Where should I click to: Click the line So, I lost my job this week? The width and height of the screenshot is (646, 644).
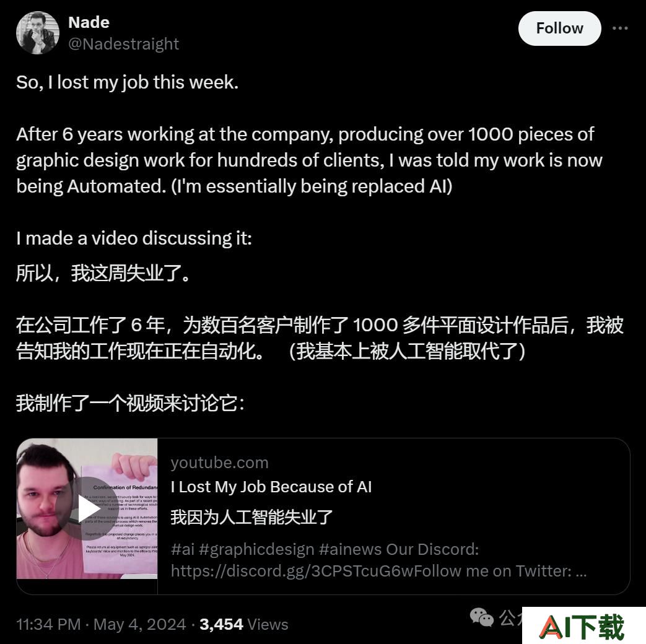(128, 82)
